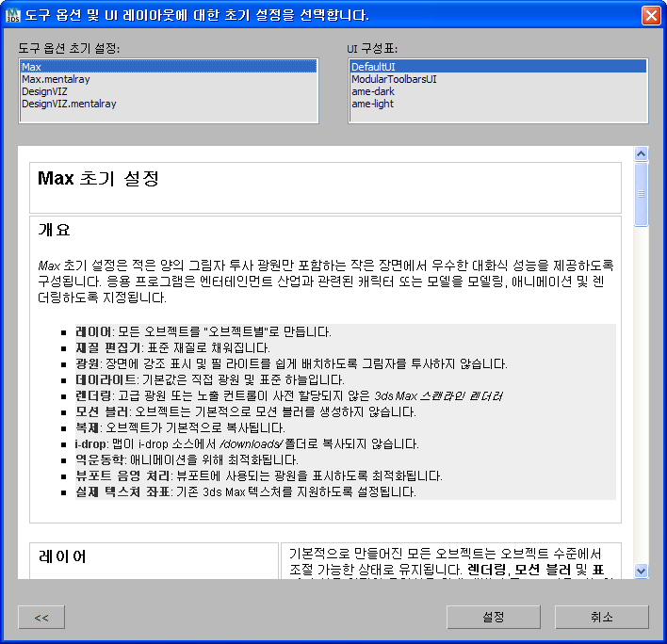This screenshot has height=644, width=667.
Task: Close the dialog with the red X
Action: click(x=651, y=16)
